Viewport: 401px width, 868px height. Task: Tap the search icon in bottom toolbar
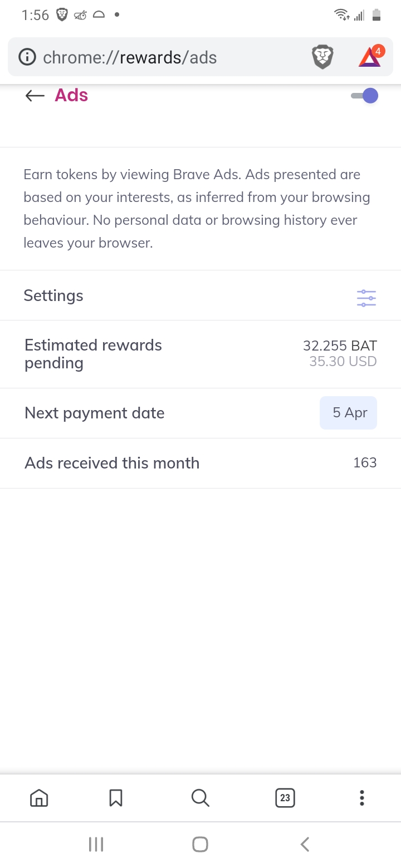pos(200,798)
